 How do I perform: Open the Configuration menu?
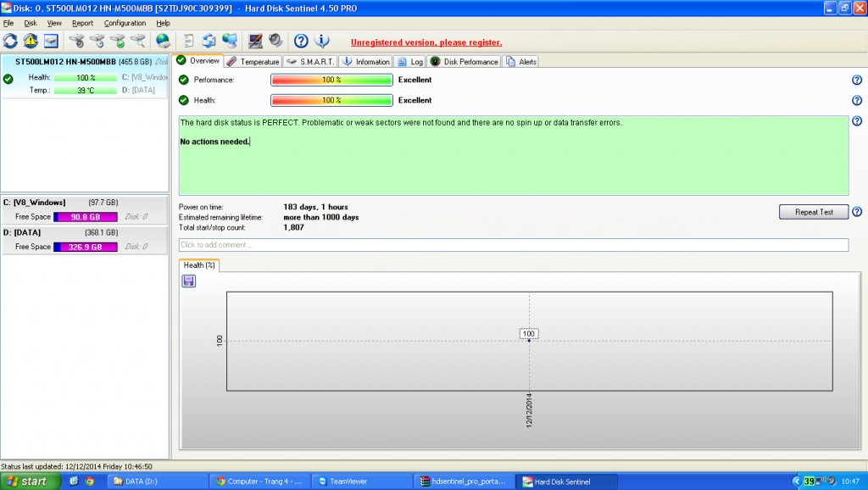click(x=125, y=23)
